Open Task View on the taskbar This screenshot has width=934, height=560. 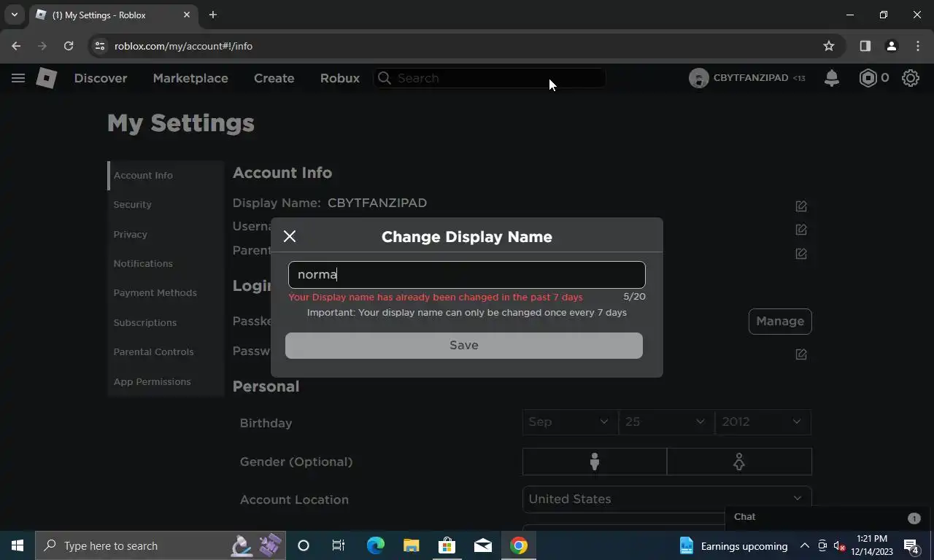(x=339, y=545)
